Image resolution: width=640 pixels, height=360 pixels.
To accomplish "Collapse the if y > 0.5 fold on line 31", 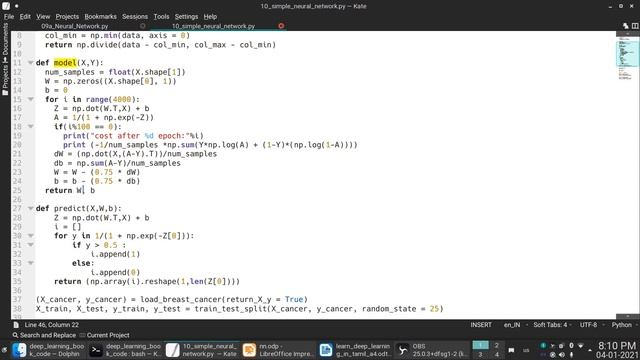I will [x=31, y=245].
